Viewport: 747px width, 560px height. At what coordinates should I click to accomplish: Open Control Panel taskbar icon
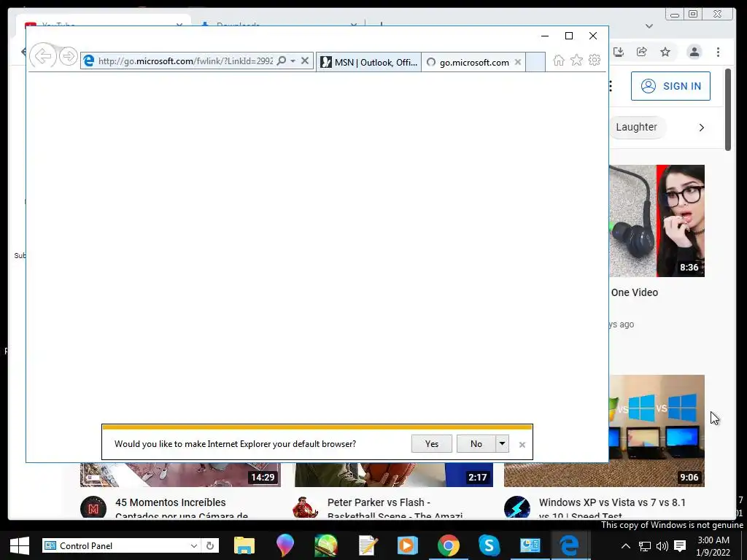530,545
